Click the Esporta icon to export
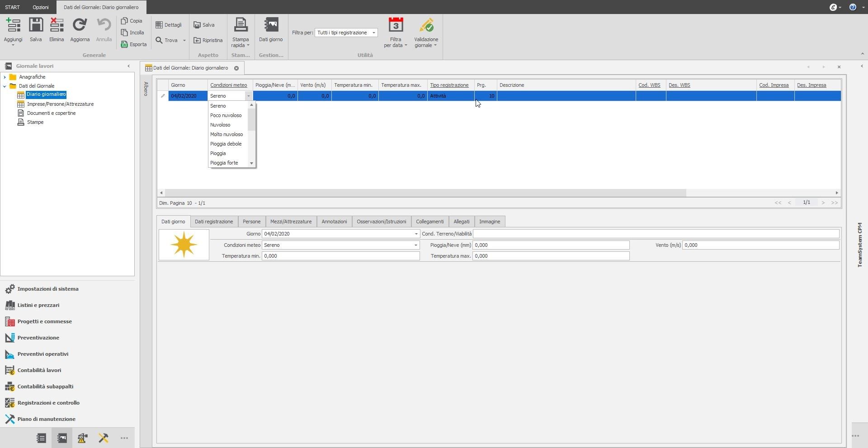Image resolution: width=868 pixels, height=448 pixels. click(134, 44)
